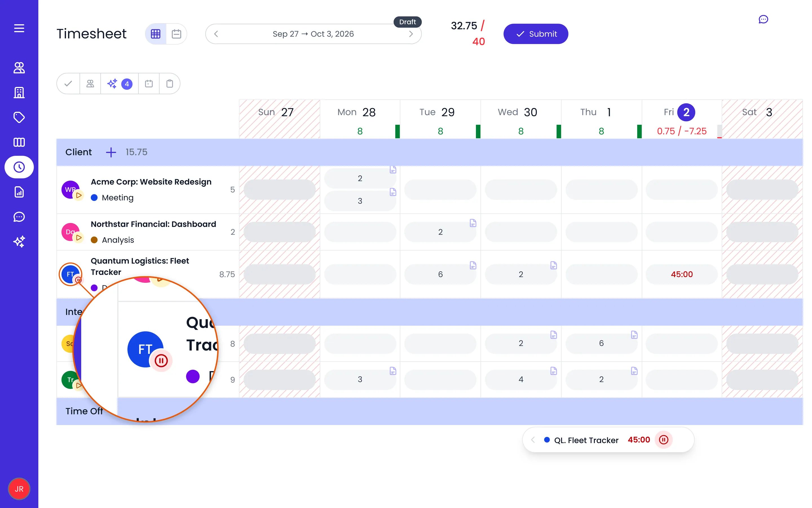Open the hamburger menu in sidebar
The height and width of the screenshot is (508, 812).
point(19,28)
